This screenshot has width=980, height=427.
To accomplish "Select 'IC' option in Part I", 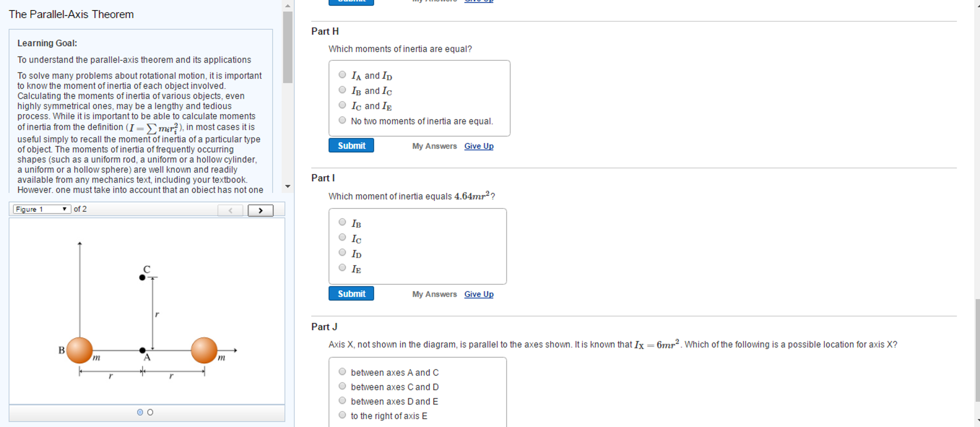I will coord(342,237).
